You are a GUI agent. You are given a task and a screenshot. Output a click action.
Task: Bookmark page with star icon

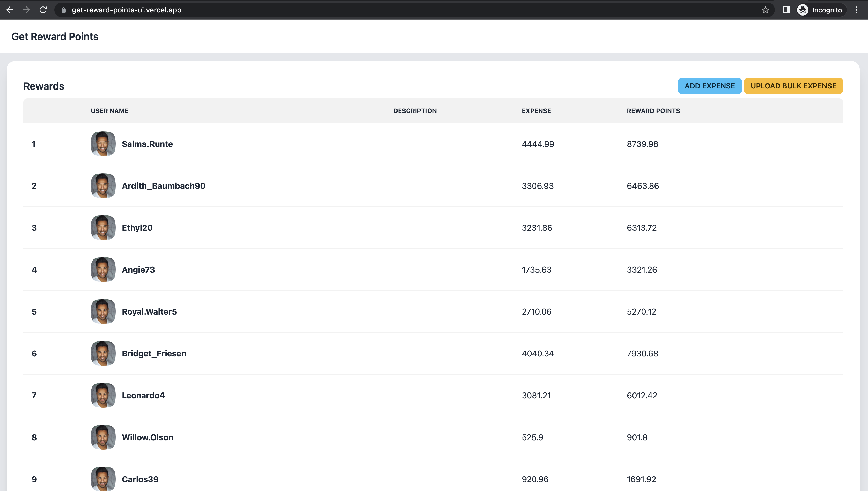click(x=765, y=10)
